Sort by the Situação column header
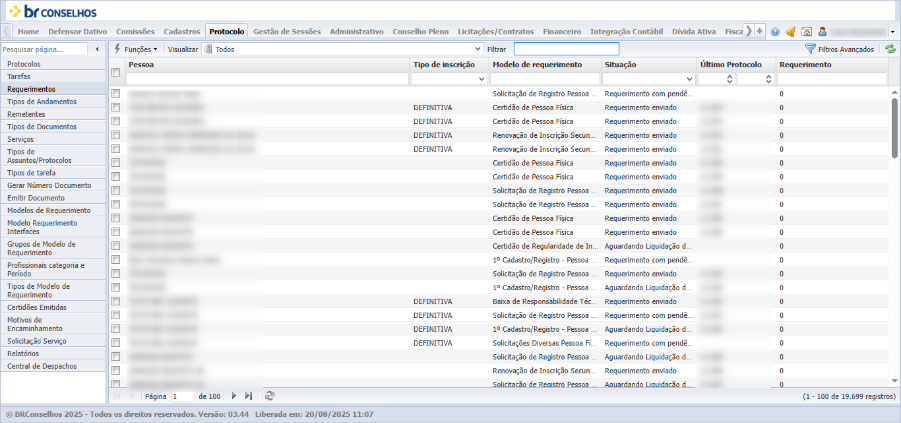Viewport: 901px width, 423px height. click(648, 64)
